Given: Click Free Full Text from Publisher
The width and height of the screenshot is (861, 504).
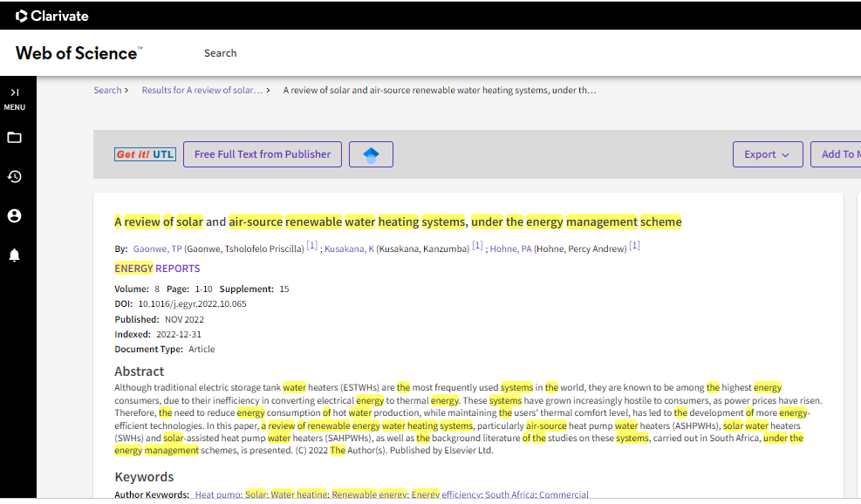Looking at the screenshot, I should [262, 154].
